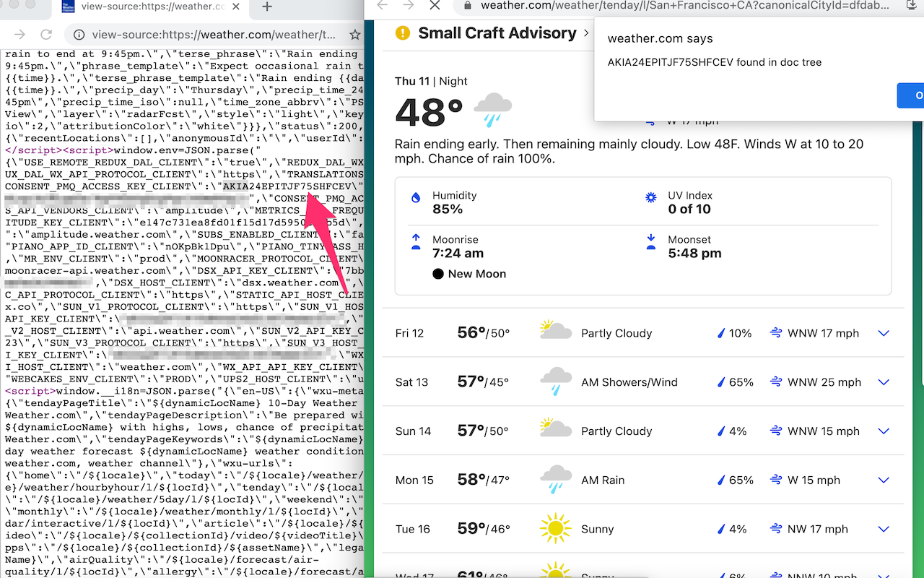Click the showers cloud icon for Sat 13

coord(555,381)
